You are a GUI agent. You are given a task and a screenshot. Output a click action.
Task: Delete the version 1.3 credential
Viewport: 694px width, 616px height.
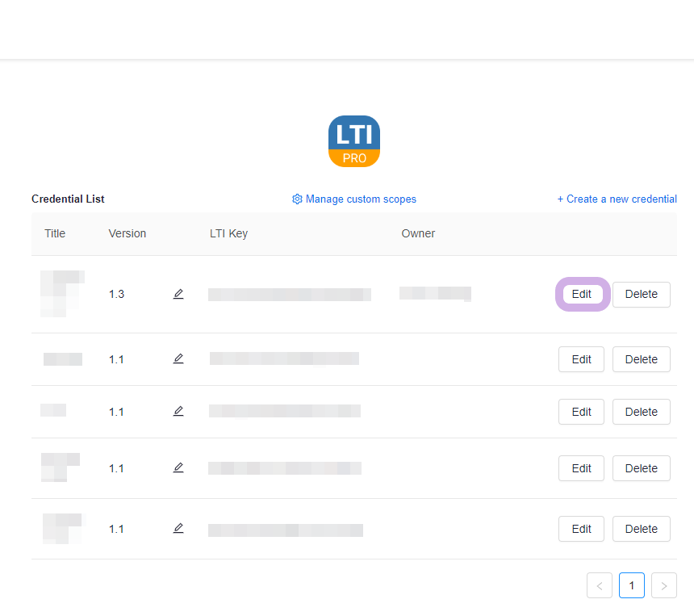pyautogui.click(x=641, y=295)
